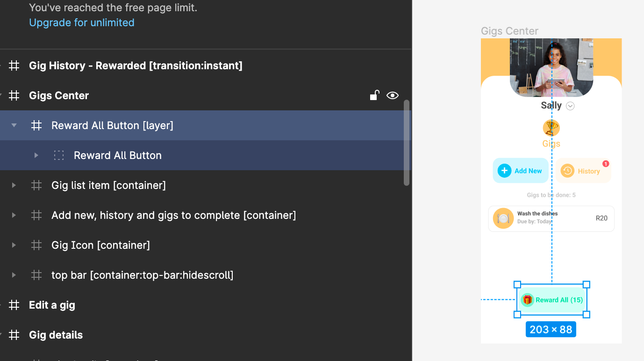Toggle lock on Gigs Center frame
644x361 pixels.
pos(374,95)
